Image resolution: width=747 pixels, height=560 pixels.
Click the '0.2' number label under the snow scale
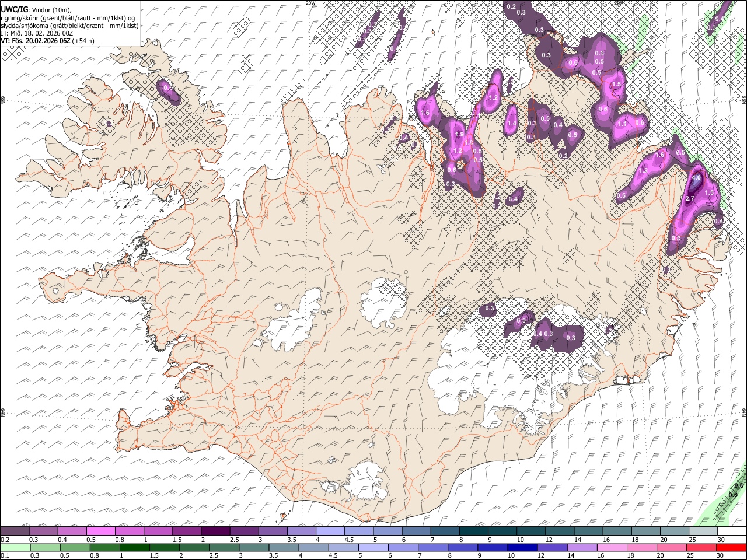tap(5, 540)
